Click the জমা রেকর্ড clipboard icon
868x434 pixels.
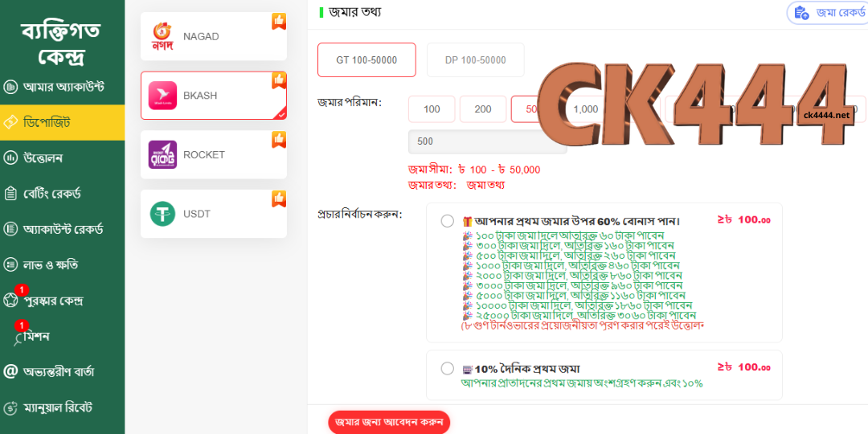click(x=801, y=13)
